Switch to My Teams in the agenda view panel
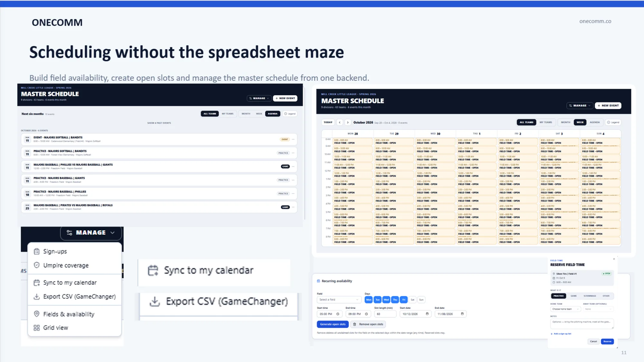 [228, 114]
